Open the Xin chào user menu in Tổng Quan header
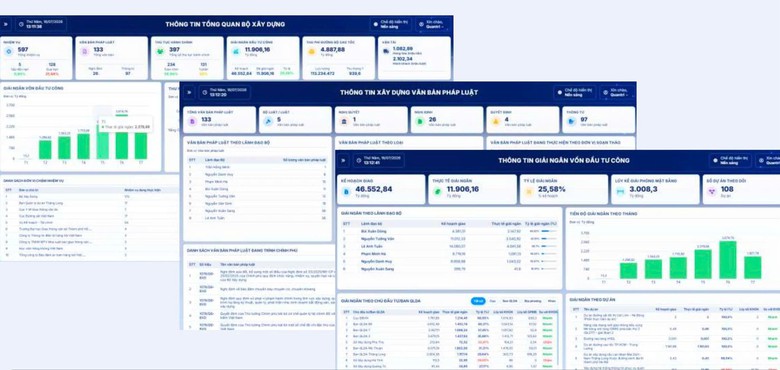The width and height of the screenshot is (780, 370). [x=434, y=24]
